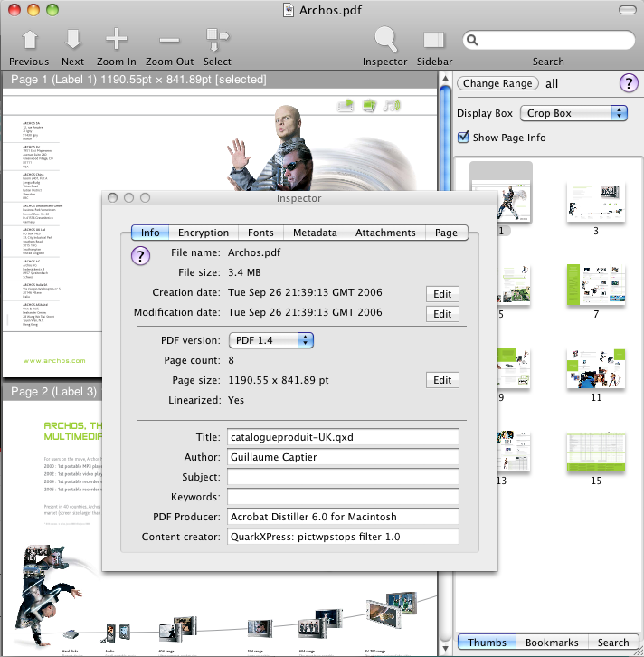The height and width of the screenshot is (657, 644).
Task: Open the Metadata tab
Action: coord(315,233)
